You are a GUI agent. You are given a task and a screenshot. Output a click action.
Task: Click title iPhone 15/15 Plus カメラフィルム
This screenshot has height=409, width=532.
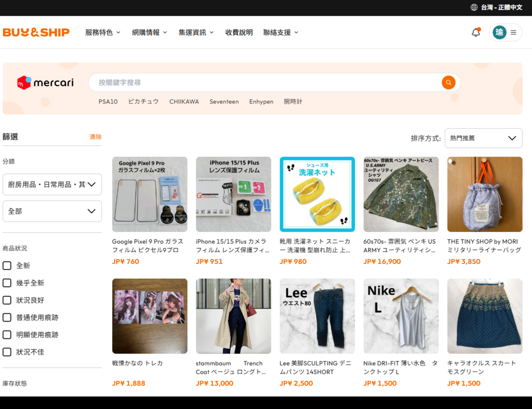click(233, 246)
